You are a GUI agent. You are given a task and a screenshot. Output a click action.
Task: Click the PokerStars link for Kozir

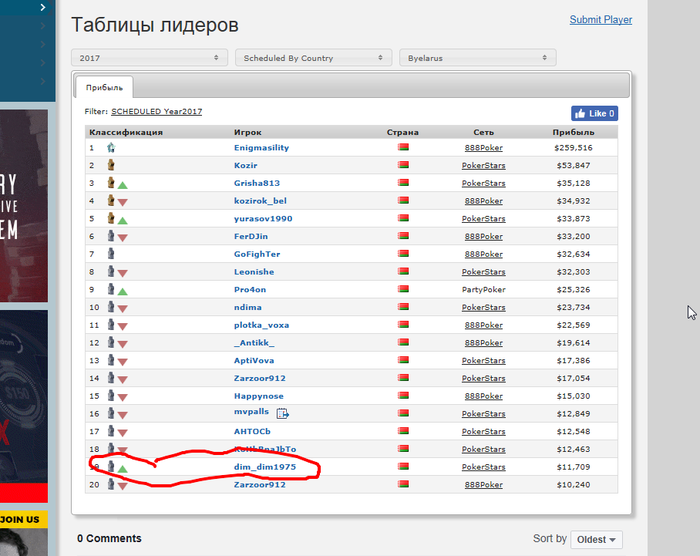483,166
